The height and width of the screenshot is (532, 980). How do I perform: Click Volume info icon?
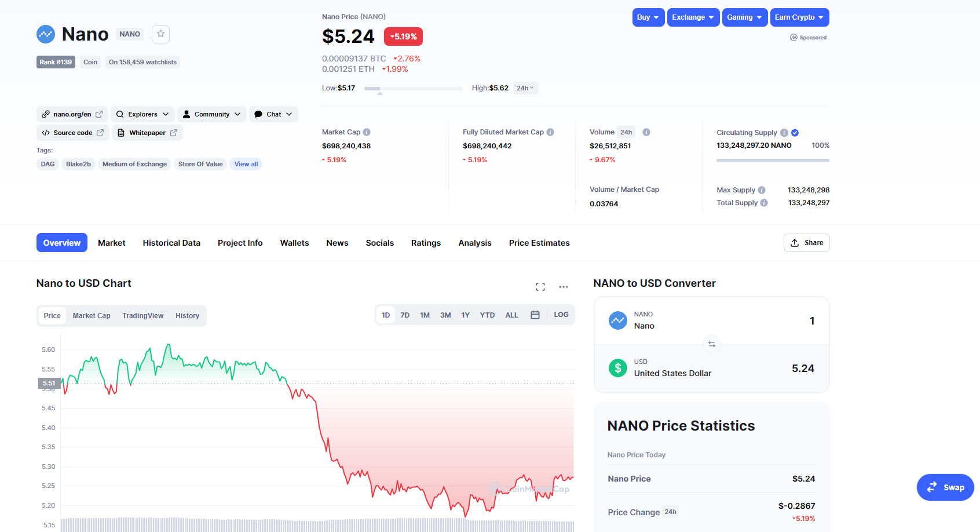tap(646, 132)
